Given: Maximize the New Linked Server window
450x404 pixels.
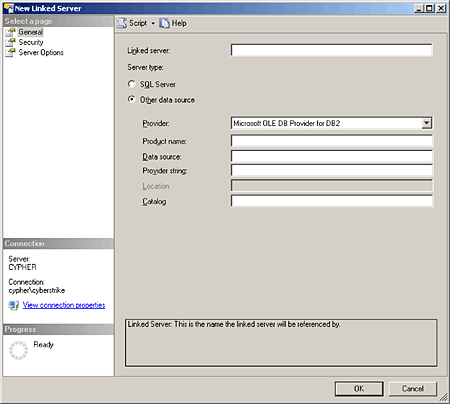Looking at the screenshot, I should point(430,8).
